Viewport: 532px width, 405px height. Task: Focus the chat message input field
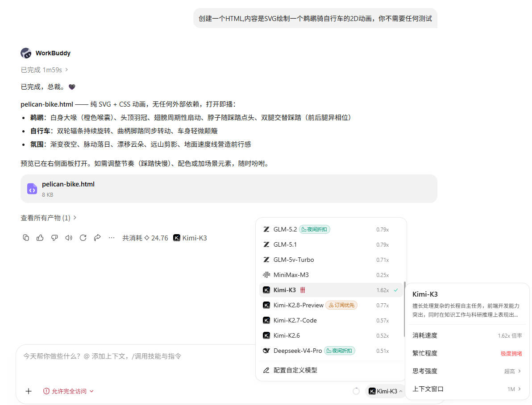point(136,356)
